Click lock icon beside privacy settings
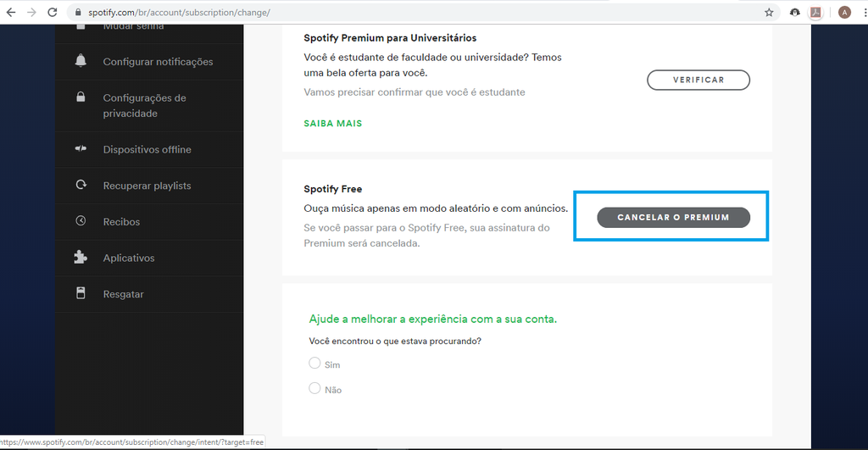The image size is (868, 450). pos(81,97)
